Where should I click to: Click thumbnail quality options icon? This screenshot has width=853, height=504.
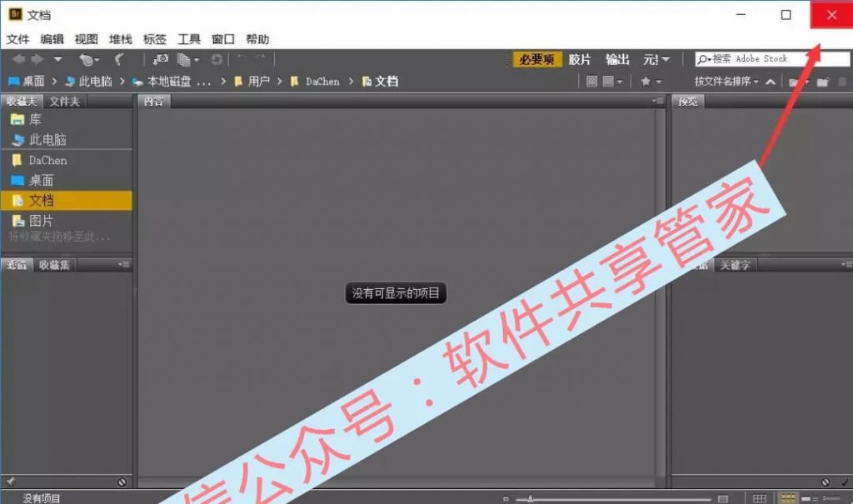(592, 81)
